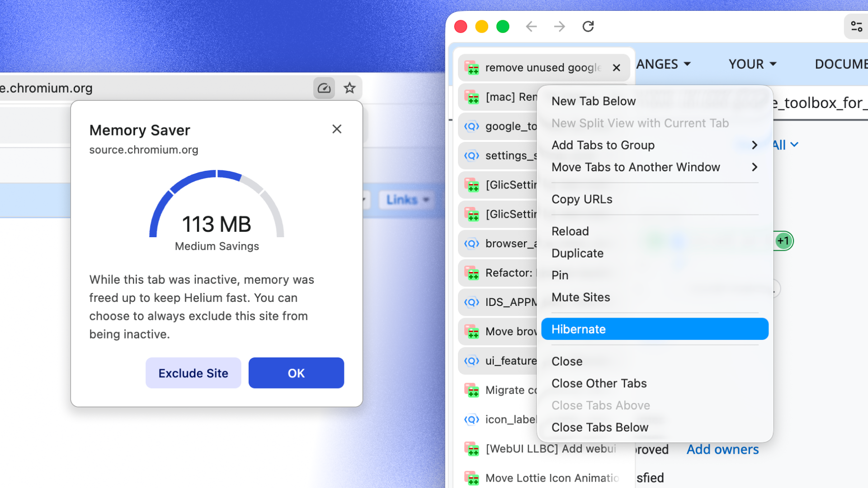Choose Close Other Tabs
Image resolution: width=868 pixels, height=488 pixels.
(x=655, y=384)
